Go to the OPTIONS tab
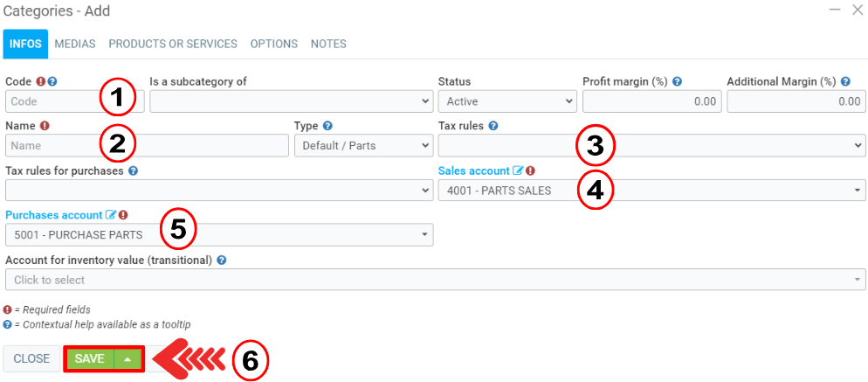The image size is (868, 382). 274,44
